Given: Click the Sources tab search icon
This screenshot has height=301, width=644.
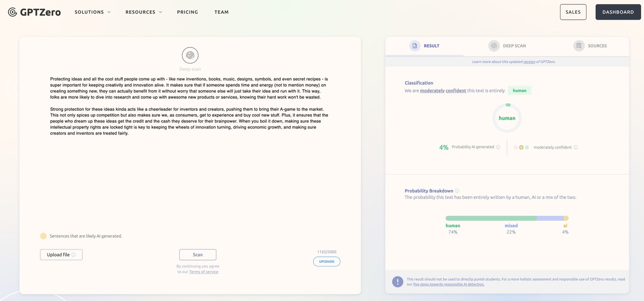Looking at the screenshot, I should pos(579,46).
